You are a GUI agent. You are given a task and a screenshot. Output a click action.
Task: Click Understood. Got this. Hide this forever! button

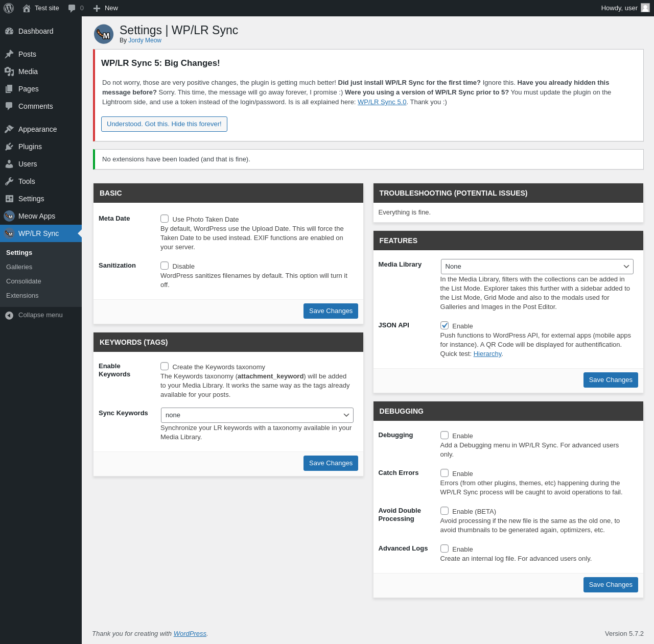(164, 124)
